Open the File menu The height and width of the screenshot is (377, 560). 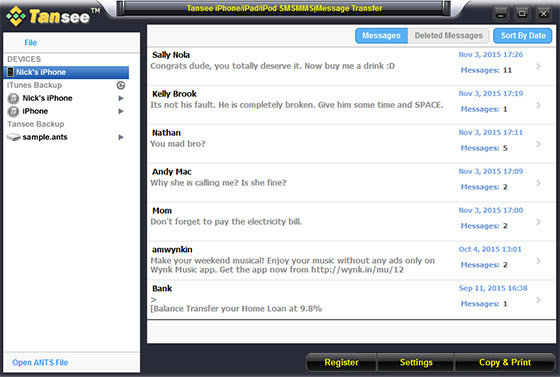coord(31,42)
